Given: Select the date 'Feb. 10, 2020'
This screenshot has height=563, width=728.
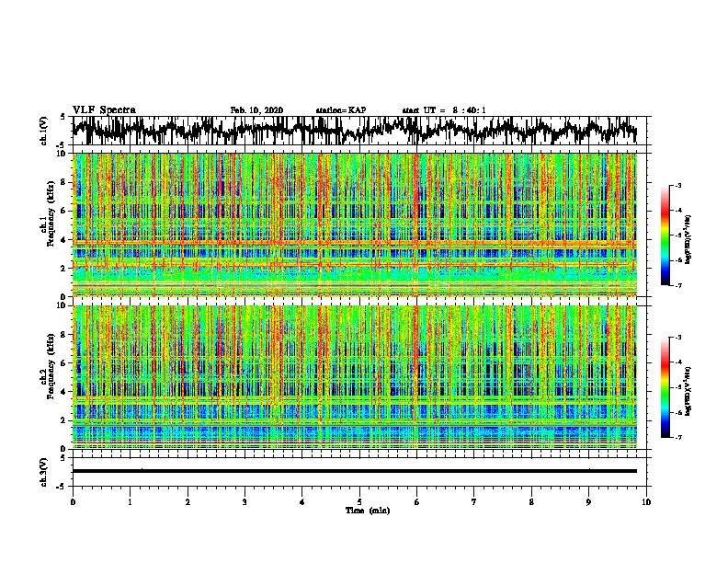Looking at the screenshot, I should click(256, 110).
